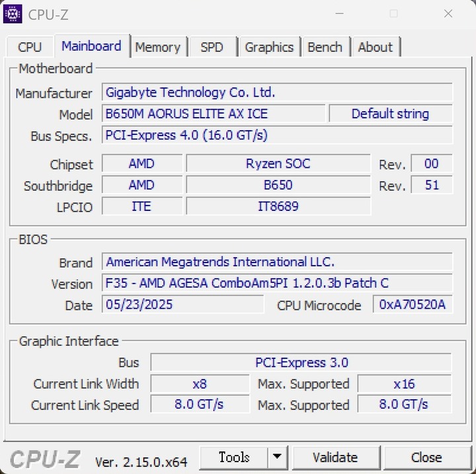Click the CPU-Z title text in title bar
Screen dimensions: 476x474
(48, 15)
